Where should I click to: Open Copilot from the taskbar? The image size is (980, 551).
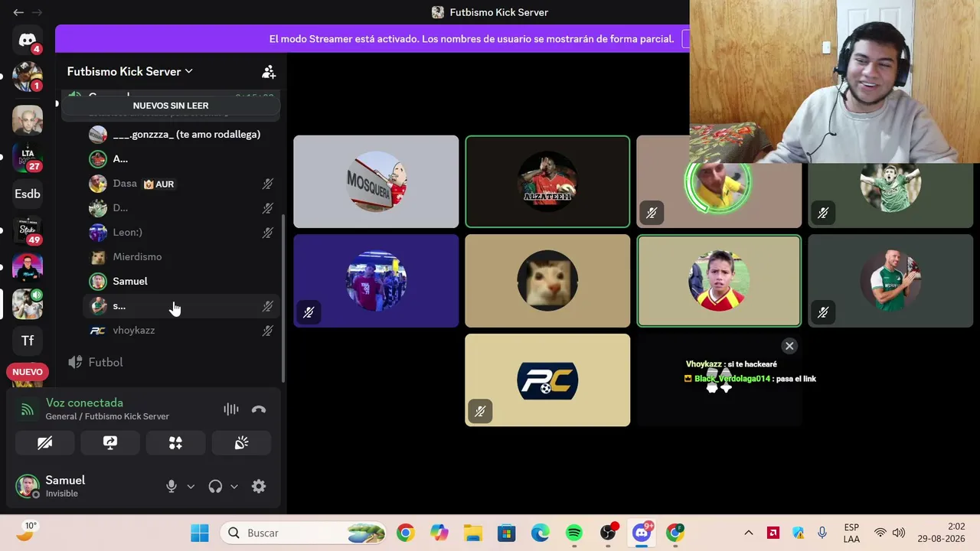tap(439, 533)
